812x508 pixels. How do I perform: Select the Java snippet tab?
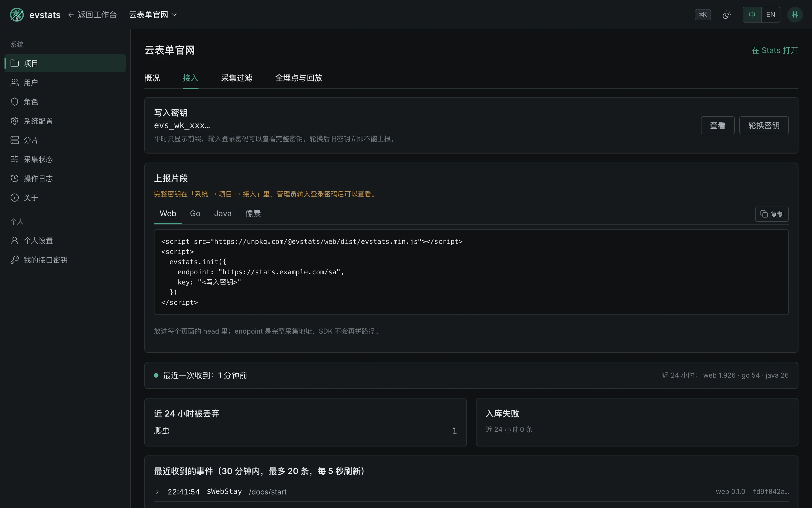(223, 214)
